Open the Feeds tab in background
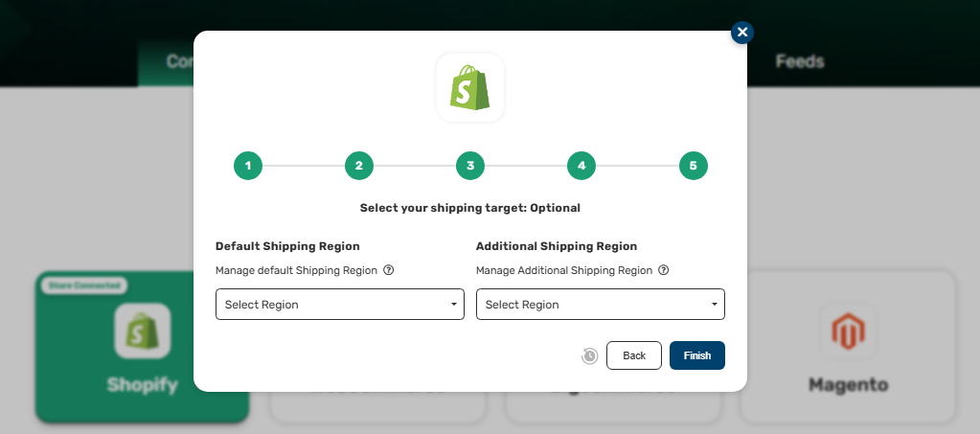Viewport: 980px width, 434px height. coord(799,61)
